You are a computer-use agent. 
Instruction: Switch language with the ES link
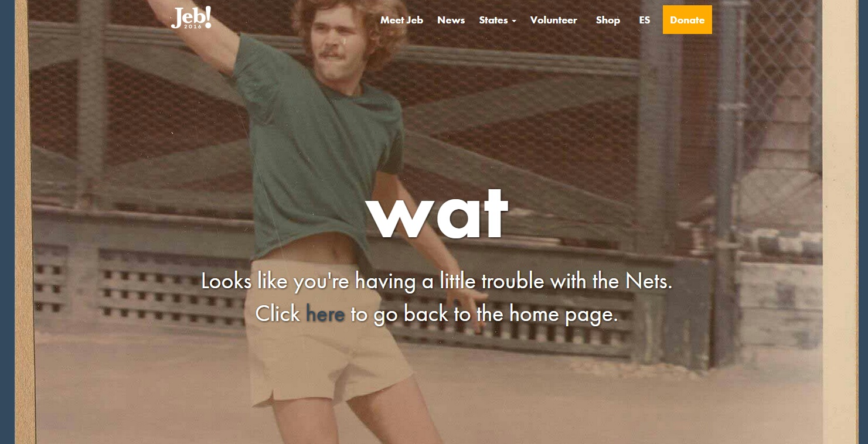[x=644, y=20]
